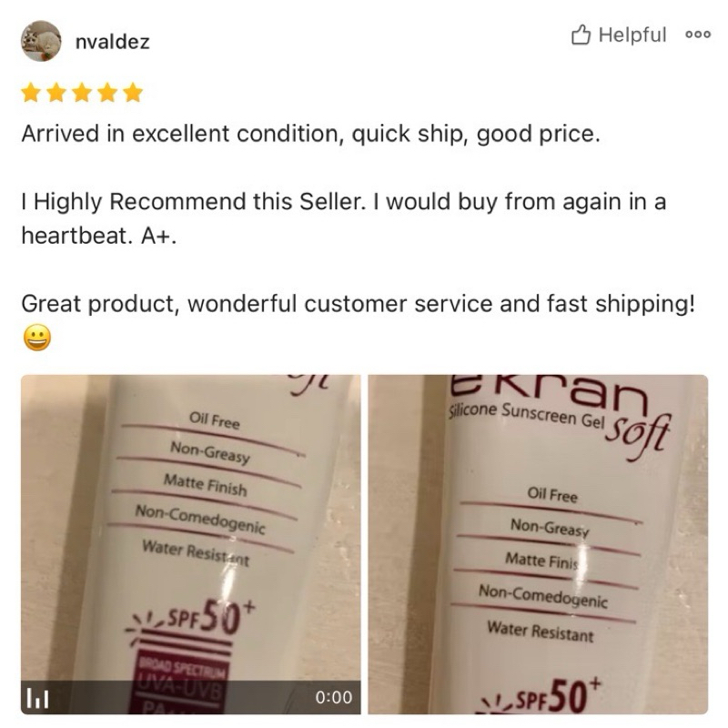Open nvaldez's profile picture
This screenshot has width=728, height=728.
[x=41, y=41]
